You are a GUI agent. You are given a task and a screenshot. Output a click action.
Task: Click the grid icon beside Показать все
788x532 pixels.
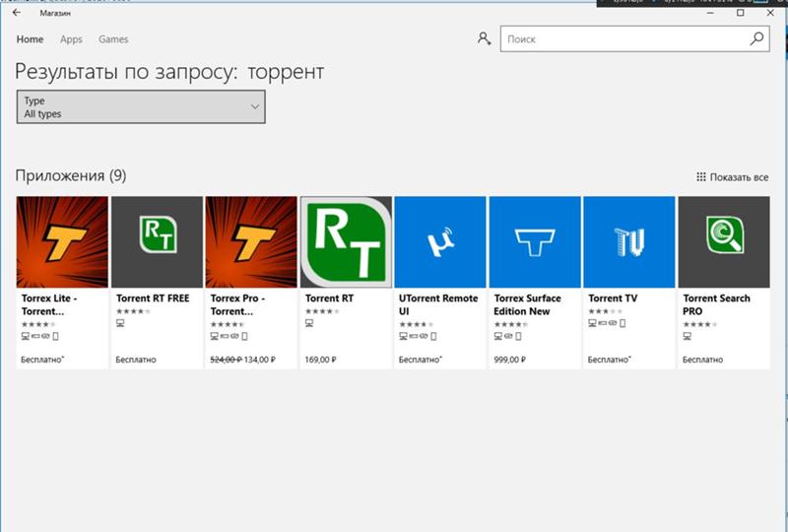[x=701, y=177]
